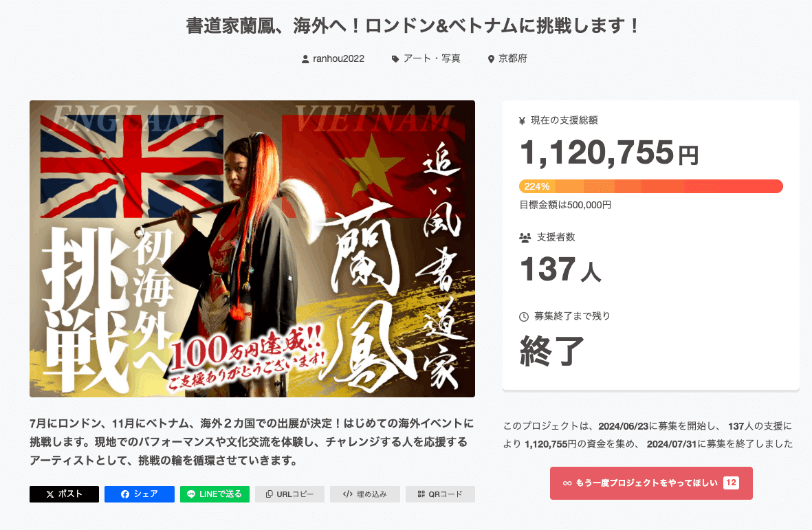
Task: Click the supporters group icon beside 支援者数
Action: pyautogui.click(x=525, y=238)
